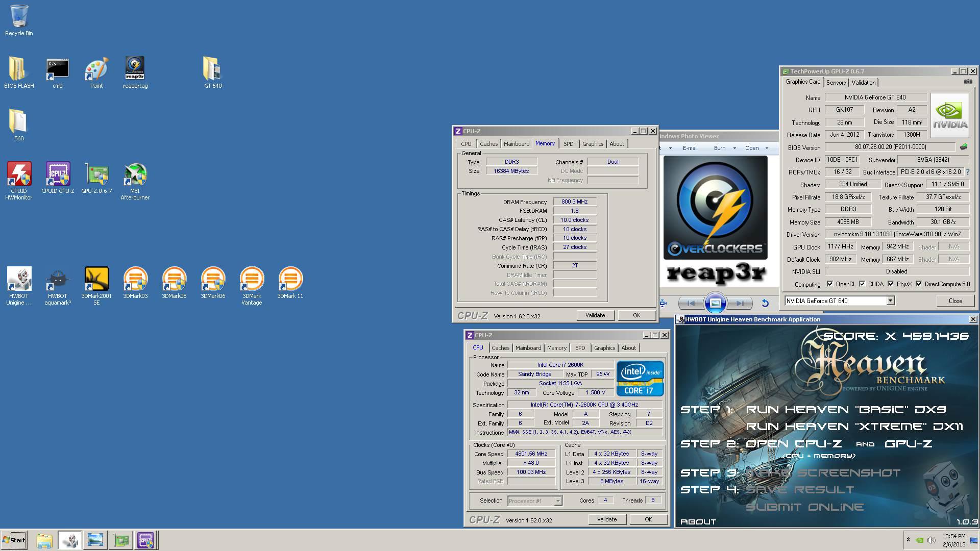The image size is (980, 551).
Task: Click Run Heaven Basic DX9 option
Action: coord(846,410)
